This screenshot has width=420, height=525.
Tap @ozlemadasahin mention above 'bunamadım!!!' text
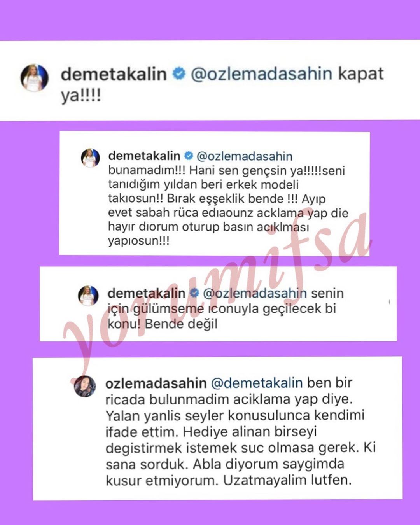245,156
